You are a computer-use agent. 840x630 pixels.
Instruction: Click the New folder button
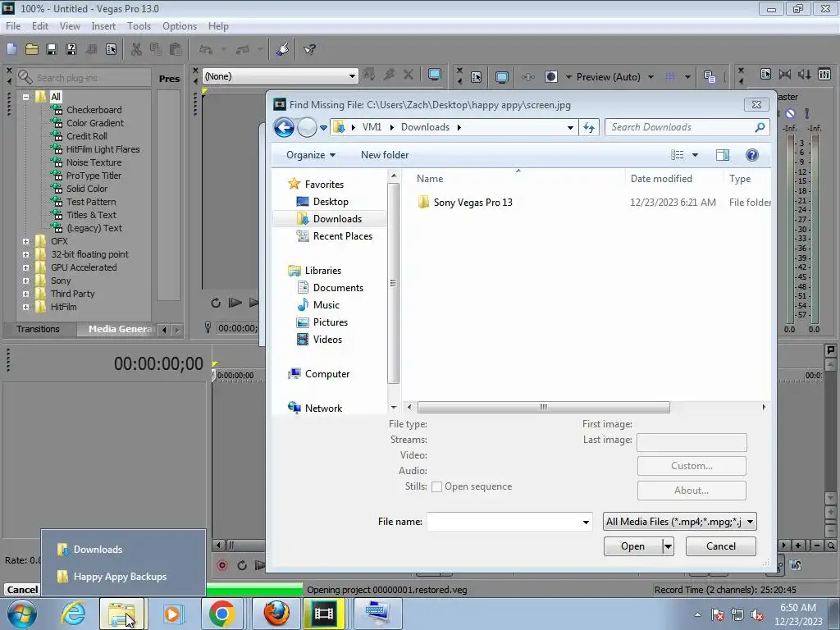(x=385, y=155)
